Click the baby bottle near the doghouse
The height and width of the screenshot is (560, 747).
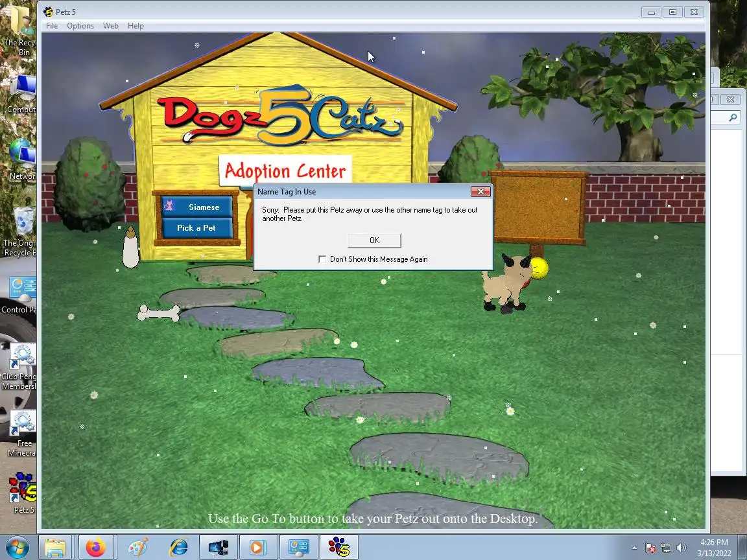130,247
